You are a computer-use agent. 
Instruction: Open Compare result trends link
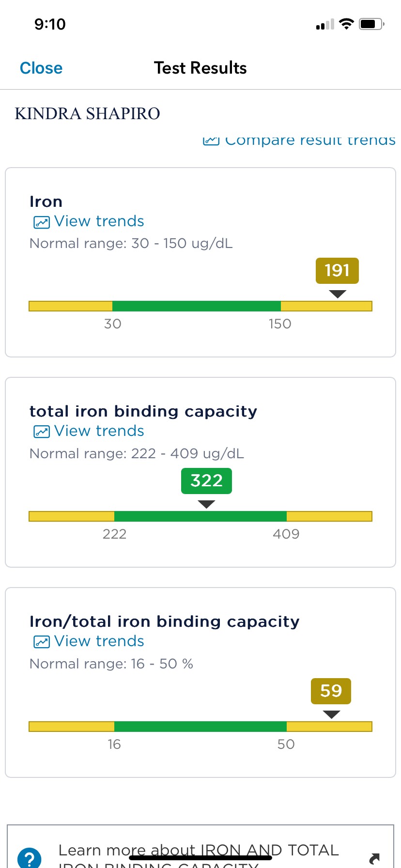(310, 140)
